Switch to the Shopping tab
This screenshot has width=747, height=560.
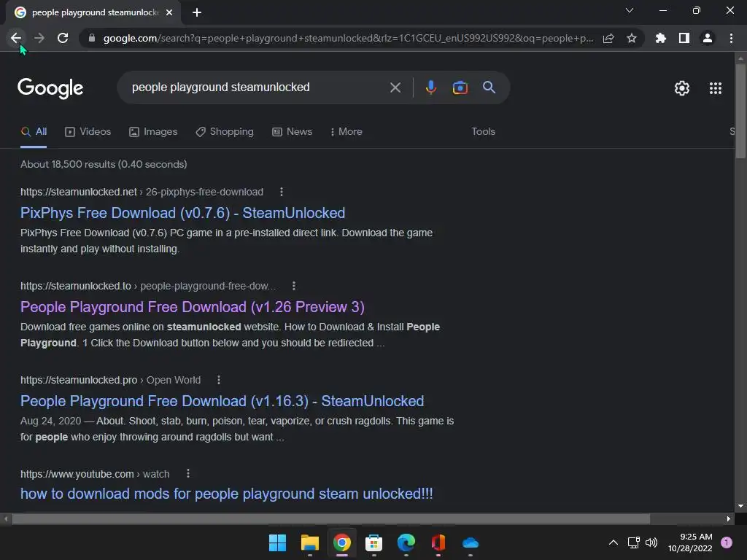[x=225, y=132]
